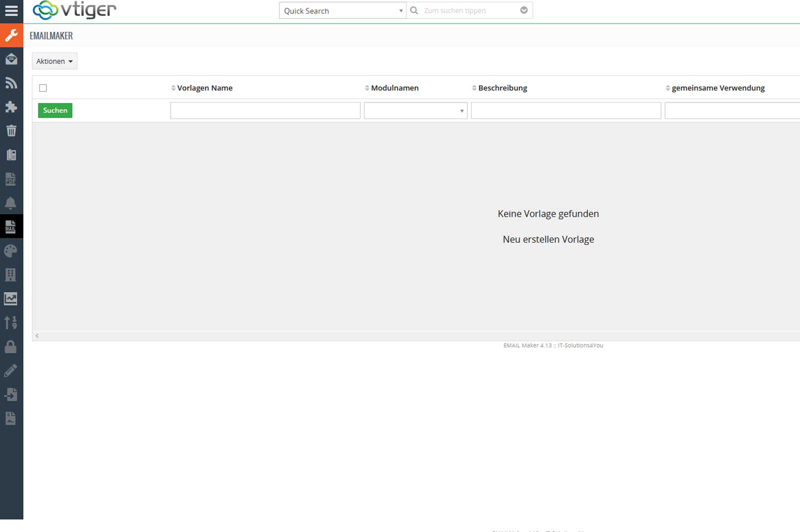Viewport: 800px width, 532px height.
Task: Click the Neu erstellen Vorlage link
Action: pos(548,239)
